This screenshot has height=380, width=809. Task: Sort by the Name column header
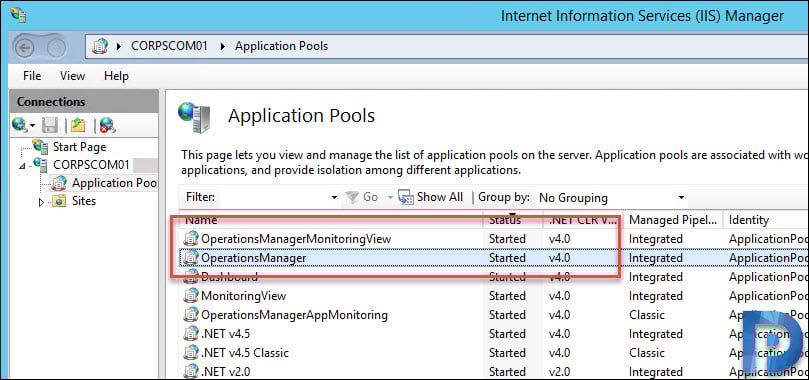tap(331, 220)
